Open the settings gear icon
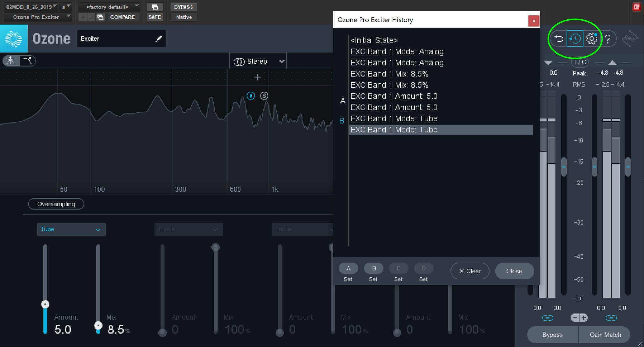 (591, 39)
